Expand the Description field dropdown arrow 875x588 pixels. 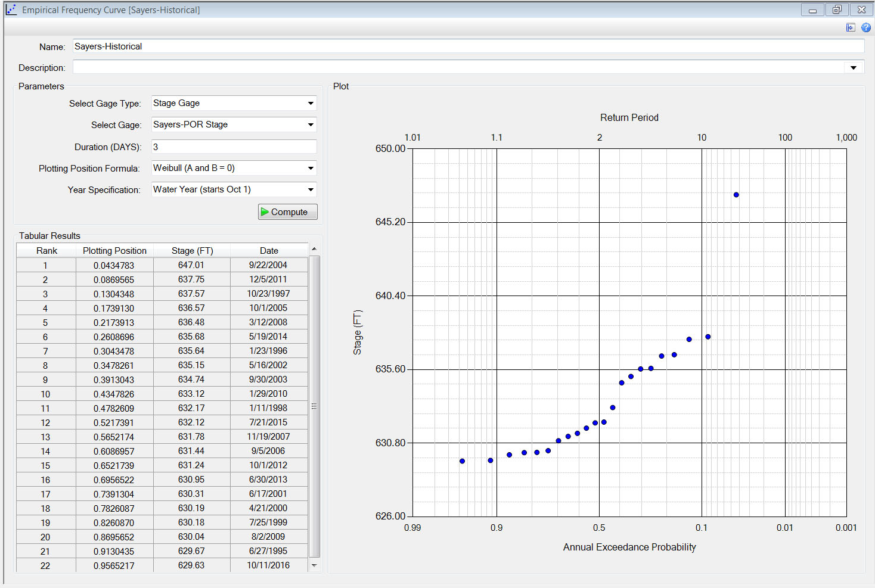point(854,67)
